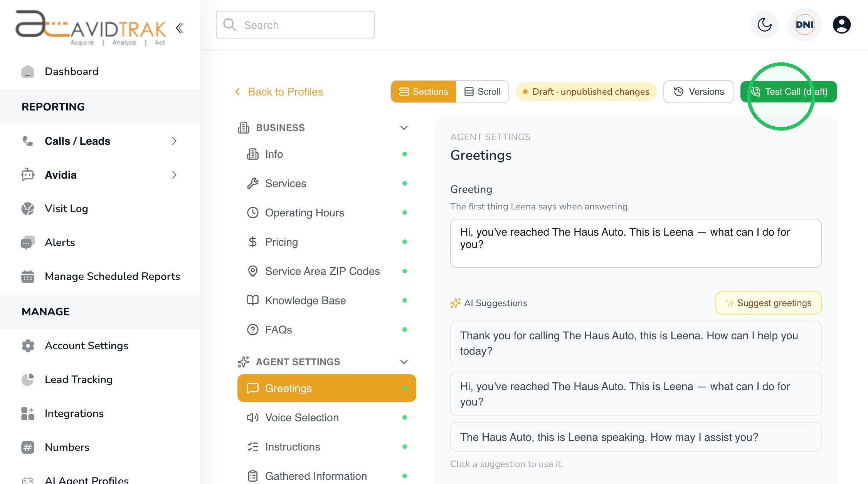Viewport: 868px width, 484px height.
Task: Switch to Sections view
Action: point(424,92)
